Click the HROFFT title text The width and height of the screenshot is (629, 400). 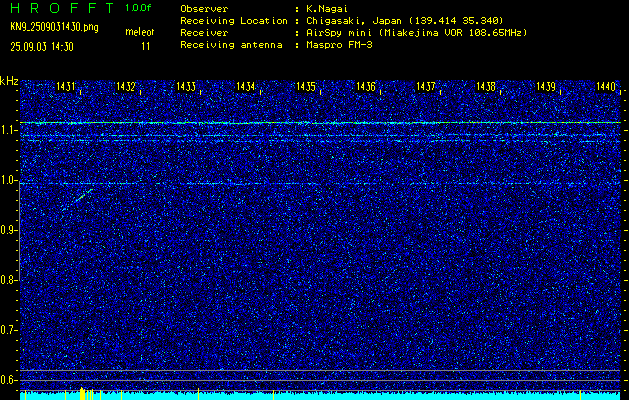click(x=62, y=8)
